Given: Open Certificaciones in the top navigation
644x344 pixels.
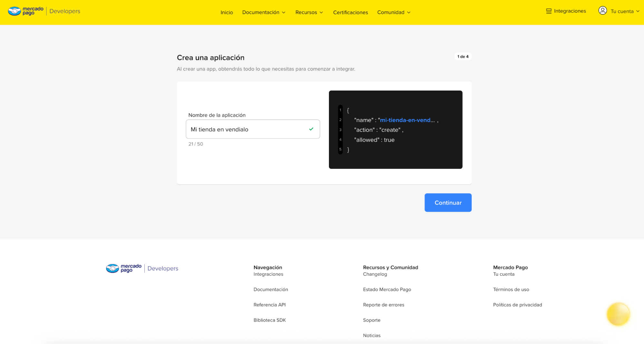Looking at the screenshot, I should pyautogui.click(x=350, y=12).
